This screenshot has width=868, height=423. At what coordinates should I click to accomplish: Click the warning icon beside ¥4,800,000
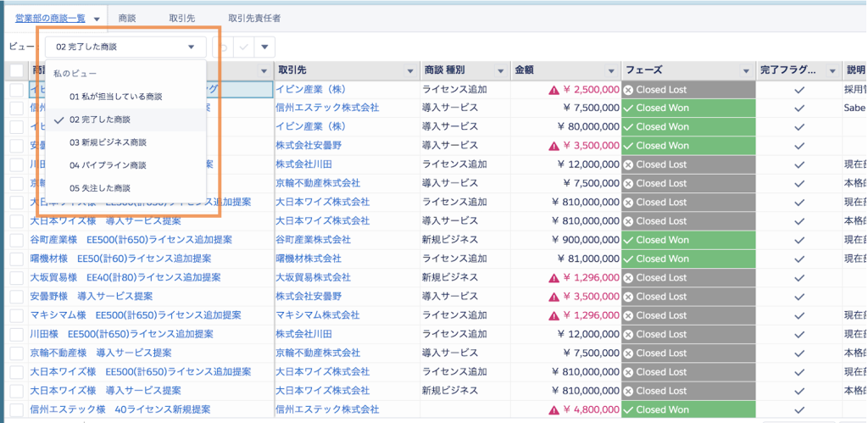click(554, 409)
